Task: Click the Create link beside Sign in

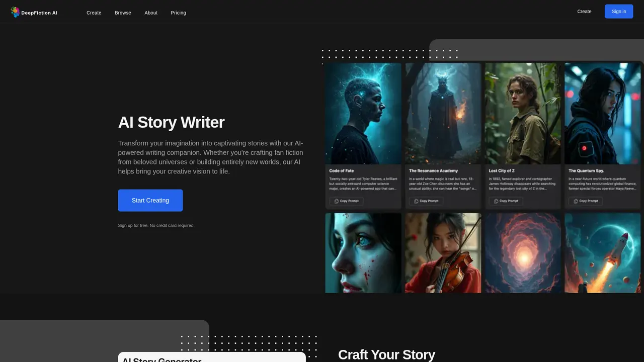Action: point(584,11)
